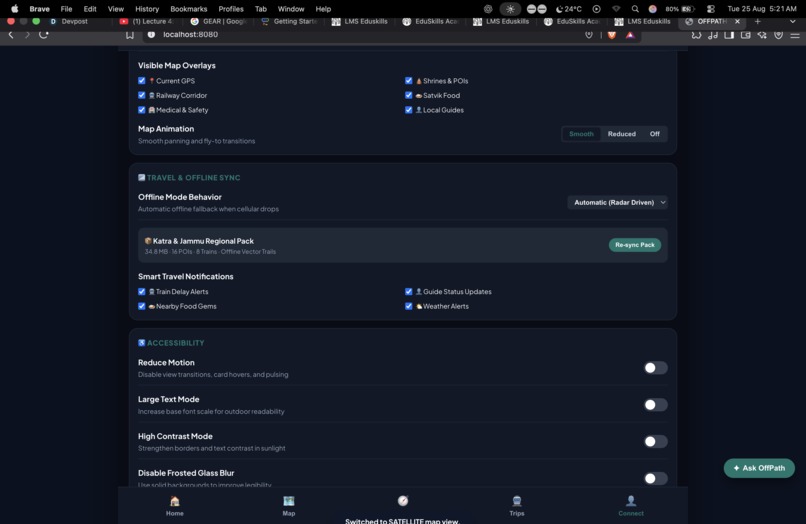The image size is (806, 524).
Task: Click the Brave Rewards triangle icon
Action: pos(630,34)
